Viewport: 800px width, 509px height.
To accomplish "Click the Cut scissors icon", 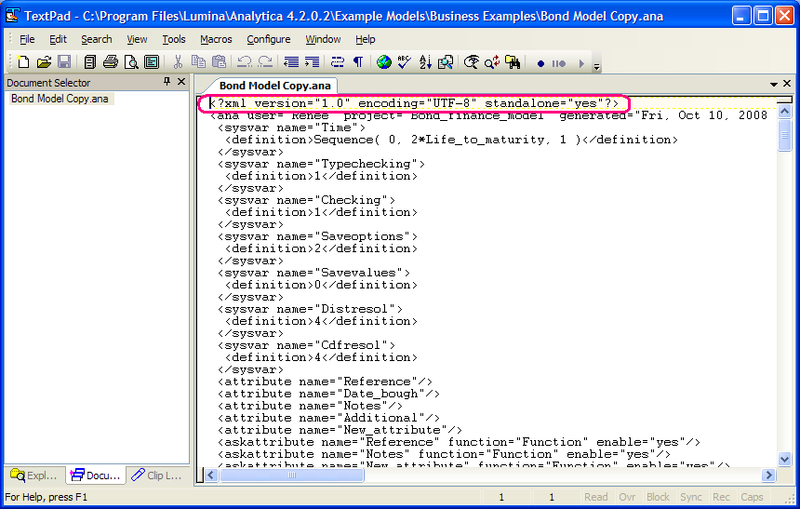I will pos(178,62).
